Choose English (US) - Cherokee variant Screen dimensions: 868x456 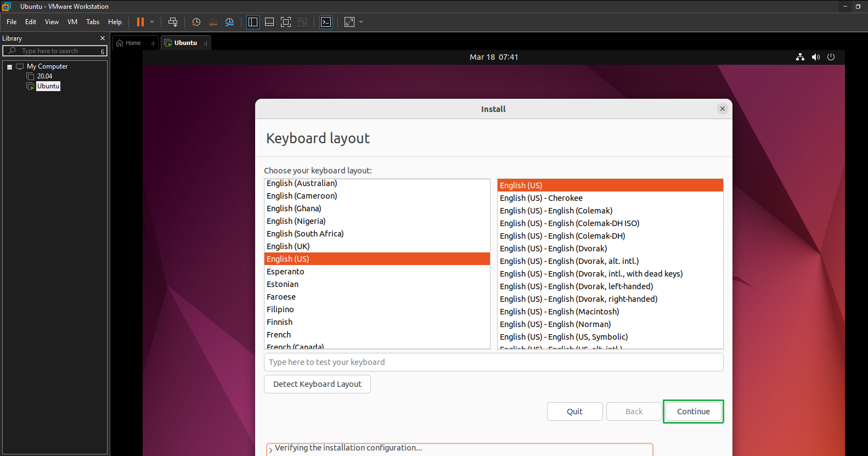pos(610,198)
